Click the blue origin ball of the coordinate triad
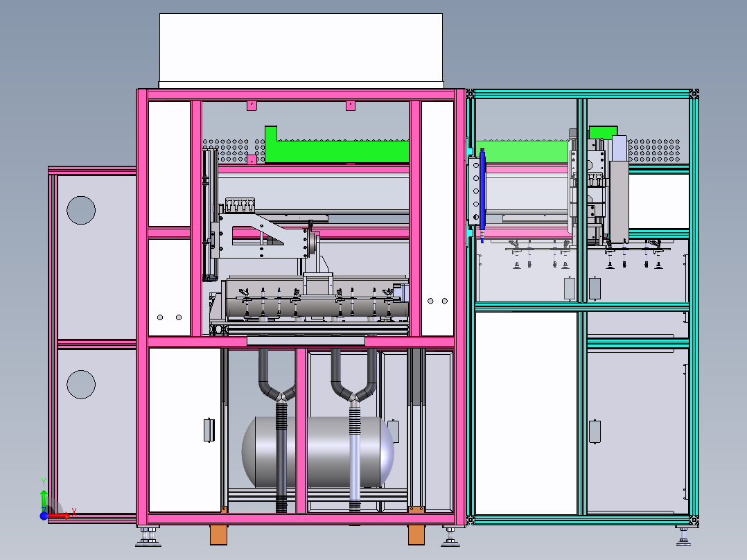Screen dimensions: 747x560 (x=44, y=516)
